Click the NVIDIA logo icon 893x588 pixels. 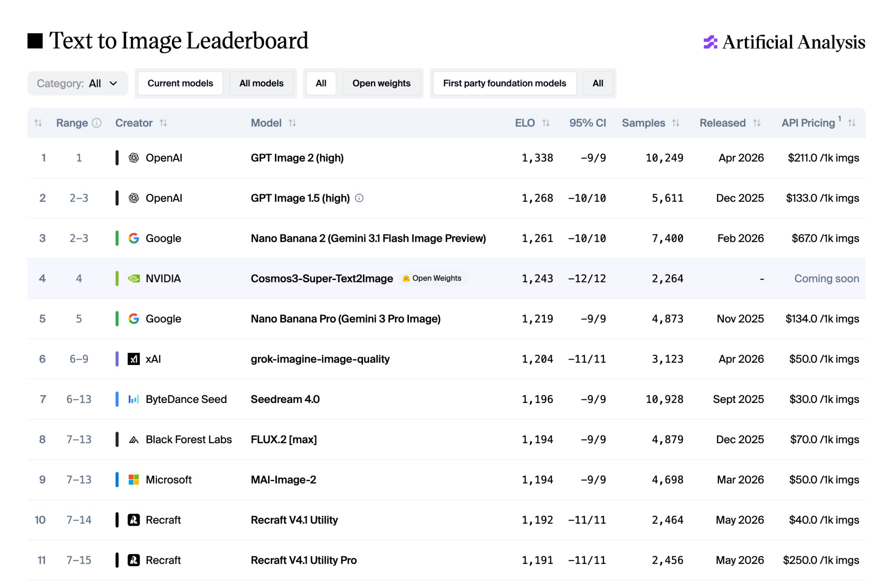134,278
